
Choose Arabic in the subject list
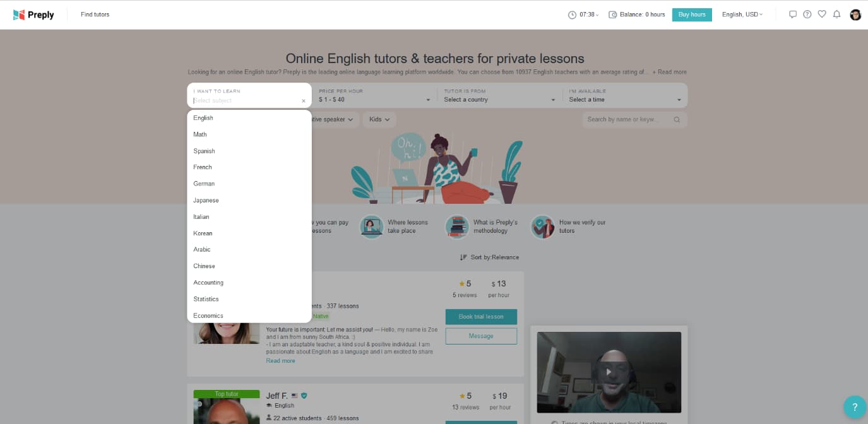point(249,249)
